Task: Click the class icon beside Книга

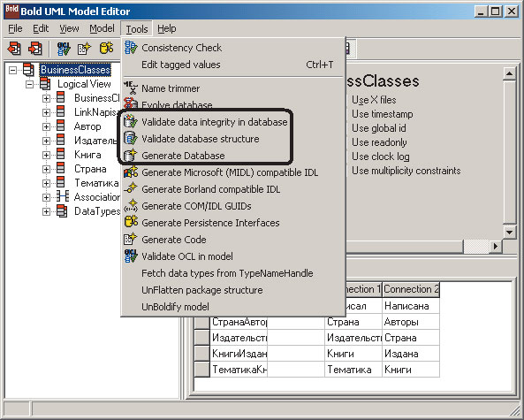Action: click(60, 154)
